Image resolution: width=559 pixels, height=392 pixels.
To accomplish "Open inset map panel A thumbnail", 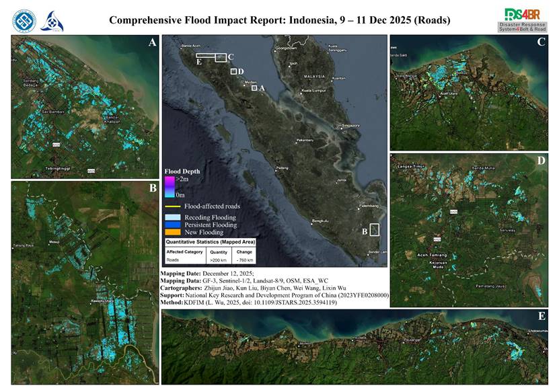I will click(85, 106).
